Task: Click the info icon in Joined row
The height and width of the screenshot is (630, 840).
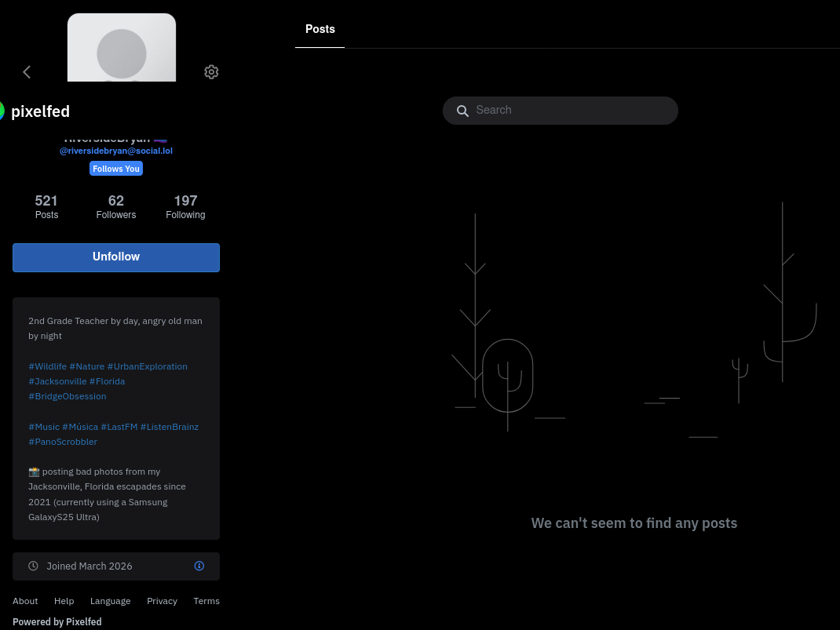Action: click(199, 566)
